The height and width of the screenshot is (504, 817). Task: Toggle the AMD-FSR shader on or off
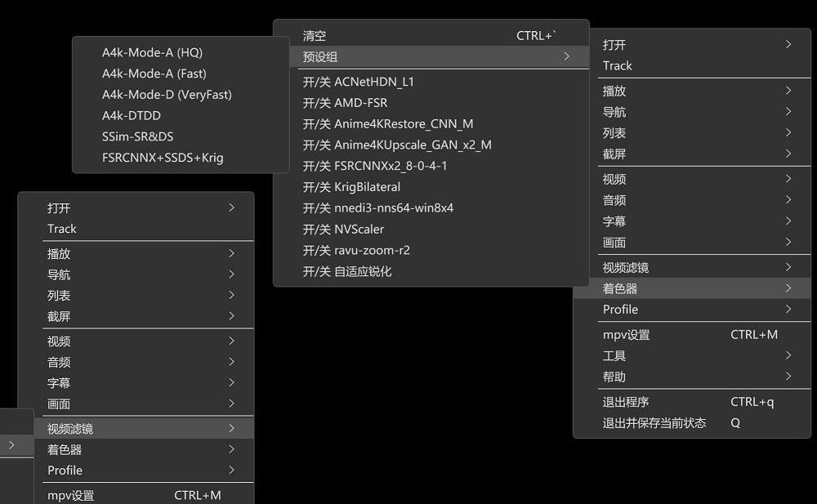pyautogui.click(x=345, y=103)
